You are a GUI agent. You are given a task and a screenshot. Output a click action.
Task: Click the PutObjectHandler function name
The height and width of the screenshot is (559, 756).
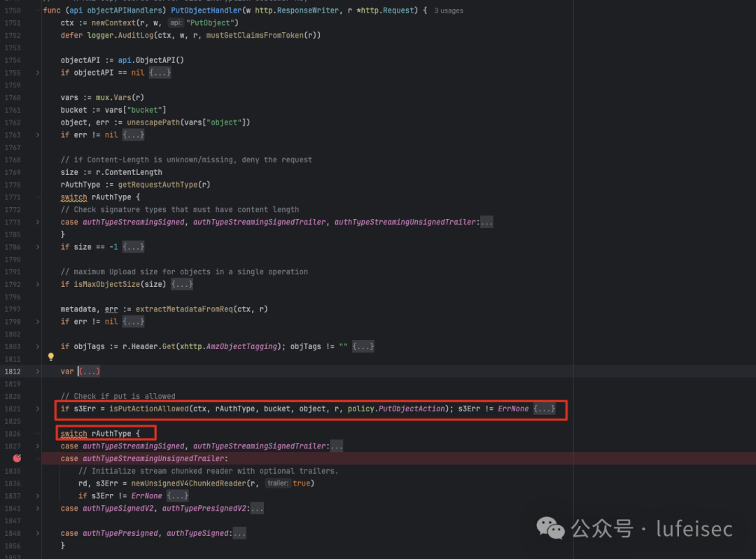click(206, 10)
